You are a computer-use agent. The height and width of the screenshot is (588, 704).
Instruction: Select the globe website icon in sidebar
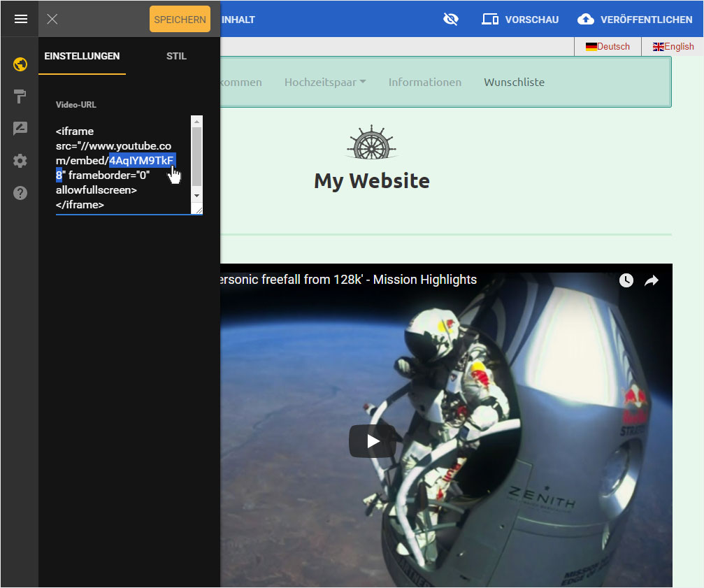[20, 64]
